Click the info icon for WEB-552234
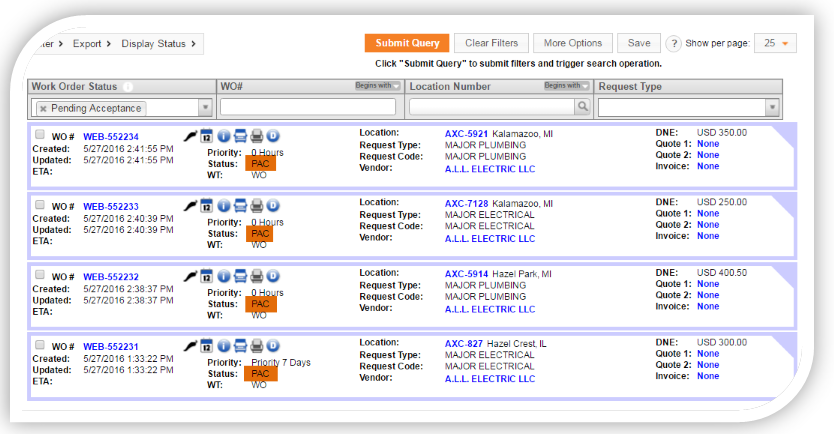 224,135
